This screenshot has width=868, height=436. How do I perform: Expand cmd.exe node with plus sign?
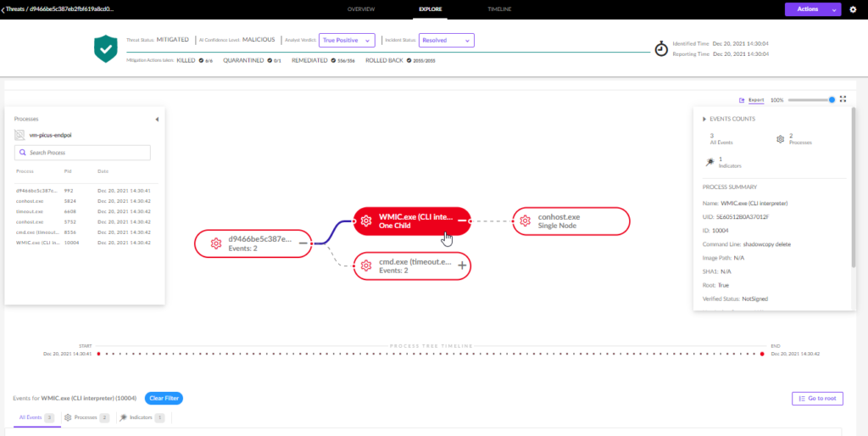pyautogui.click(x=462, y=266)
